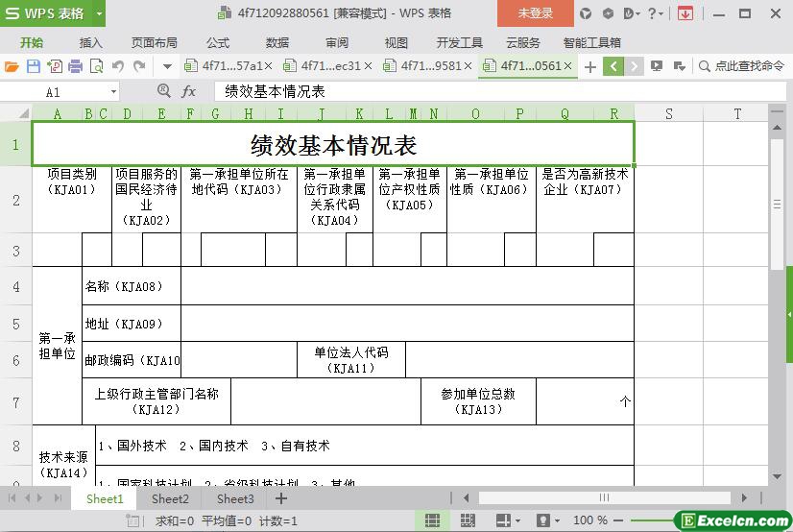
Task: Close the 4f71...57a1 document tab
Action: pyautogui.click(x=269, y=65)
